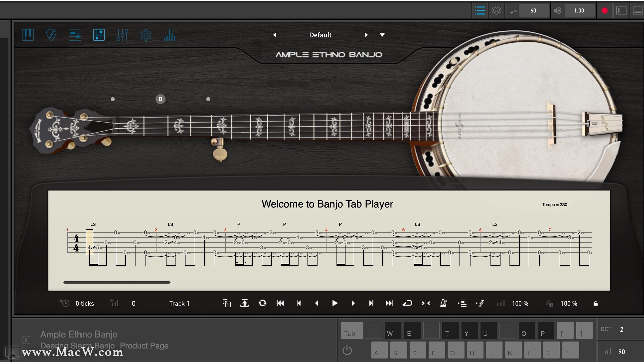This screenshot has width=644, height=362.
Task: Click the G key on virtual keyboard
Action: [456, 350]
